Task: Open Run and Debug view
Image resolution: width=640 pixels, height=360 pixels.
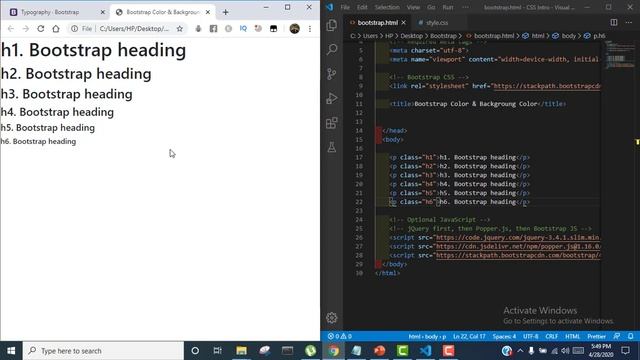Action: point(332,98)
